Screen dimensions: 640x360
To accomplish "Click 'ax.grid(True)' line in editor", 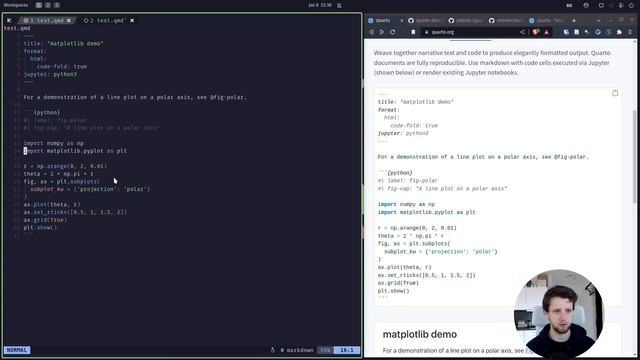I will (45, 220).
